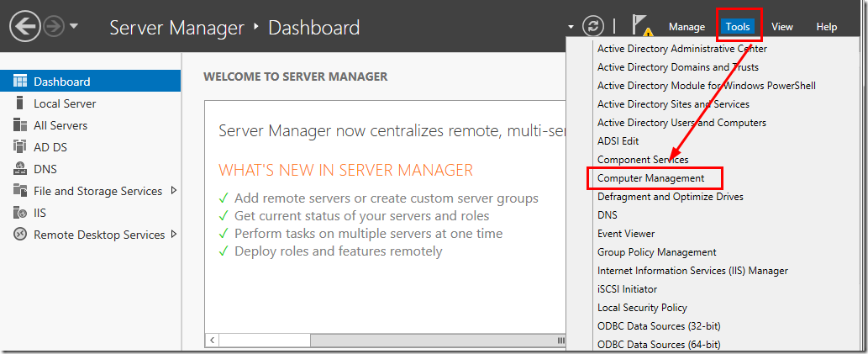Click the Local Server icon
The height and width of the screenshot is (354, 868).
(x=19, y=103)
